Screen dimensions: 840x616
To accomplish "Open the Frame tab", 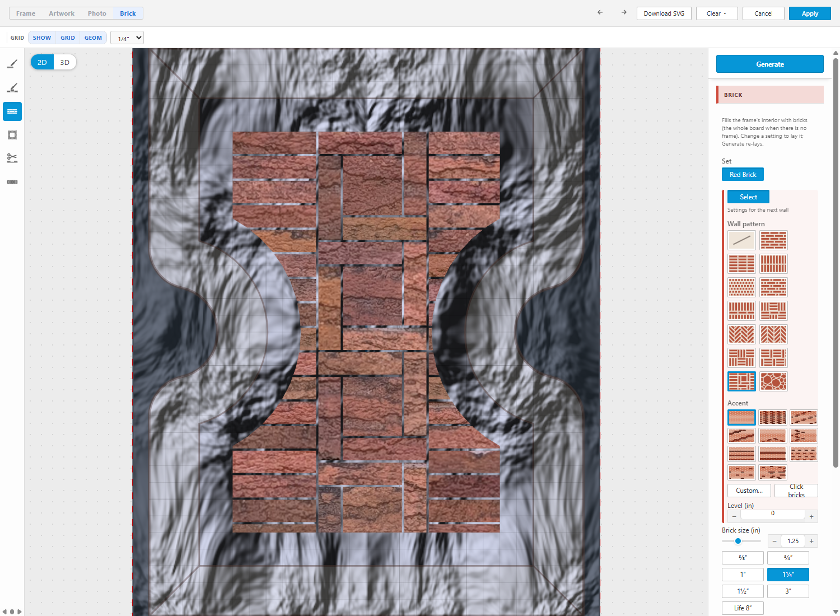I will point(26,13).
